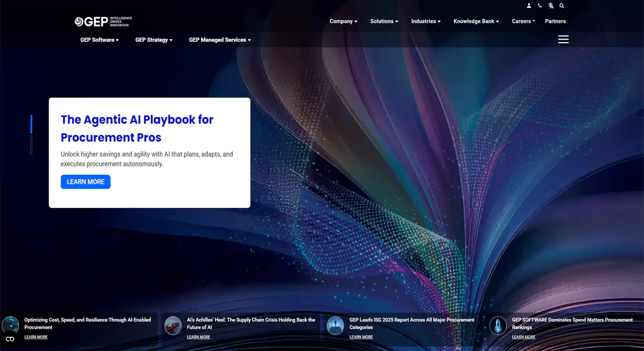The width and height of the screenshot is (644, 351).
Task: Click the search magnifier icon
Action: click(562, 6)
